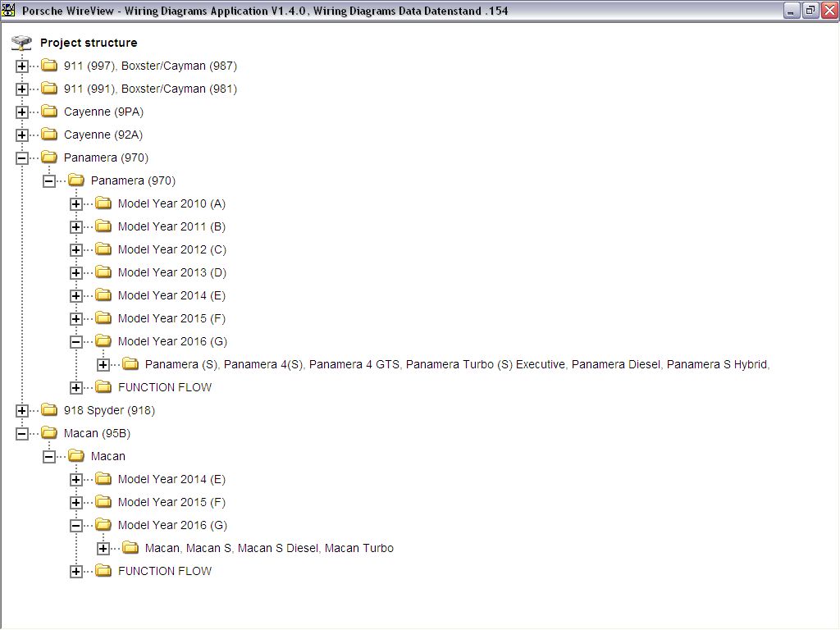Click the "918 Spyder (918)" label

click(x=109, y=411)
